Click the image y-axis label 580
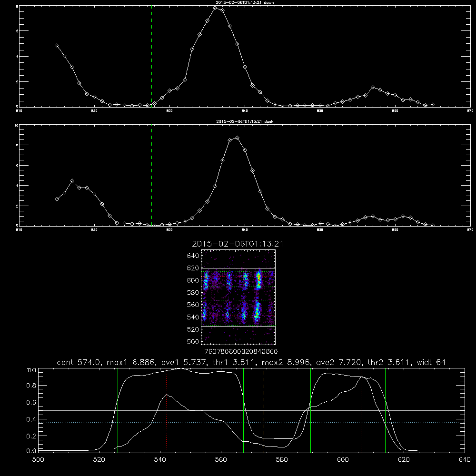The height and width of the screenshot is (476, 476). coord(193,293)
